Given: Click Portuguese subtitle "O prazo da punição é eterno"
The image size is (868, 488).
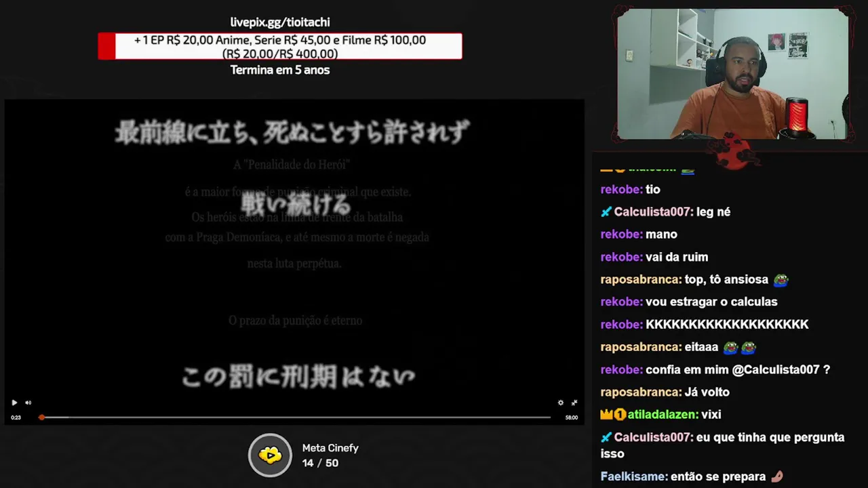Looking at the screenshot, I should [x=295, y=321].
